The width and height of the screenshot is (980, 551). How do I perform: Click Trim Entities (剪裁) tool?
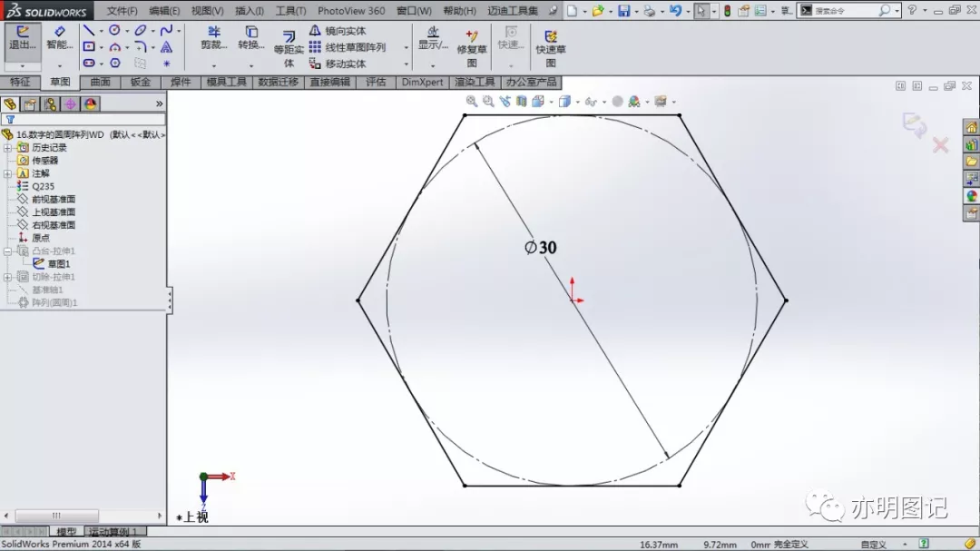[214, 37]
